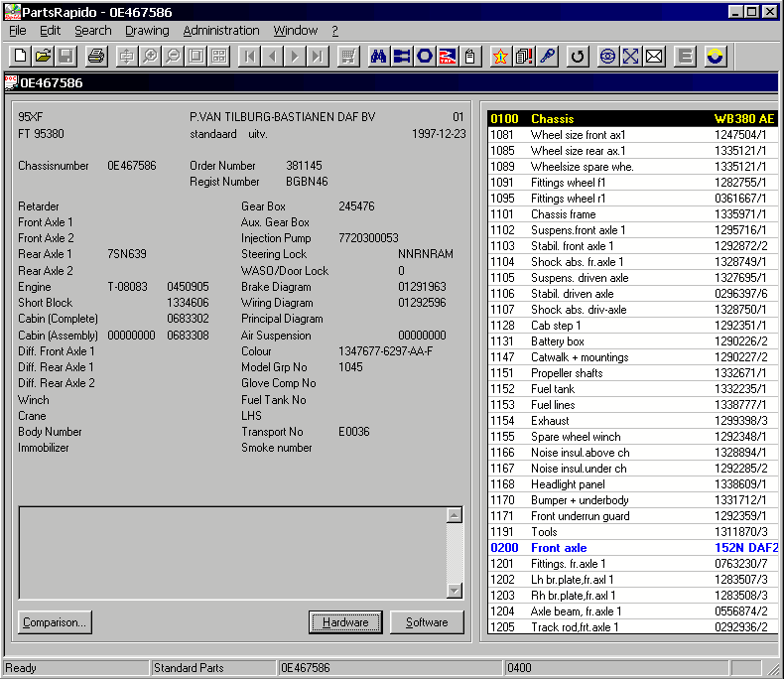Open the Edit menu
The width and height of the screenshot is (784, 679).
coord(50,31)
